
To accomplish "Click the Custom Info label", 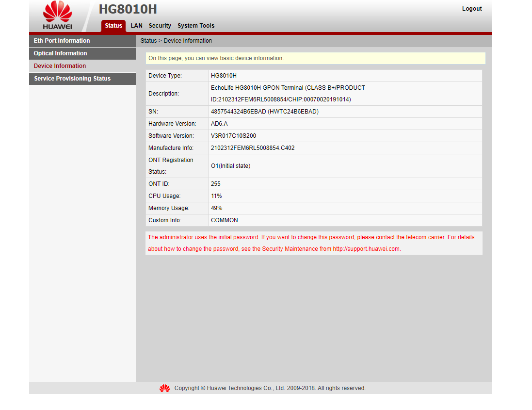I will click(164, 220).
